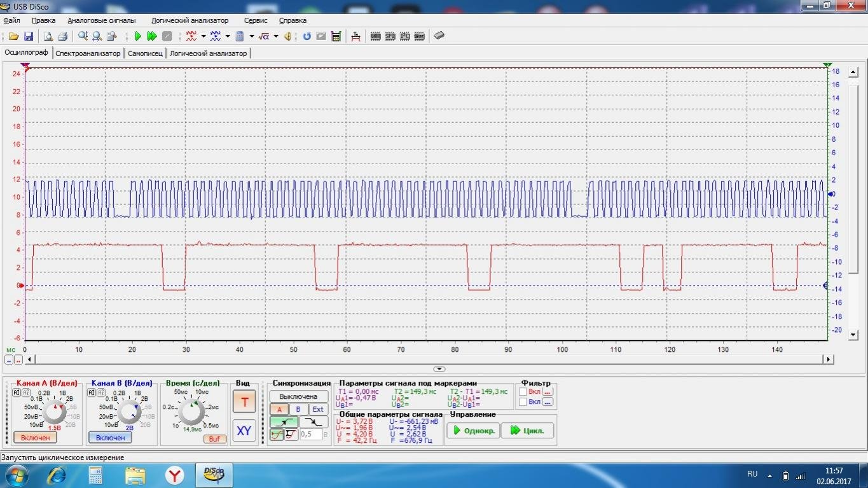The height and width of the screenshot is (488, 868).
Task: Open dropdown next to red waveform icon
Action: pyautogui.click(x=203, y=36)
